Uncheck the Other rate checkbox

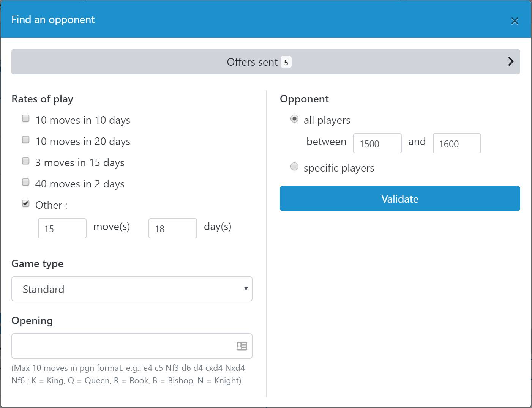click(x=26, y=203)
